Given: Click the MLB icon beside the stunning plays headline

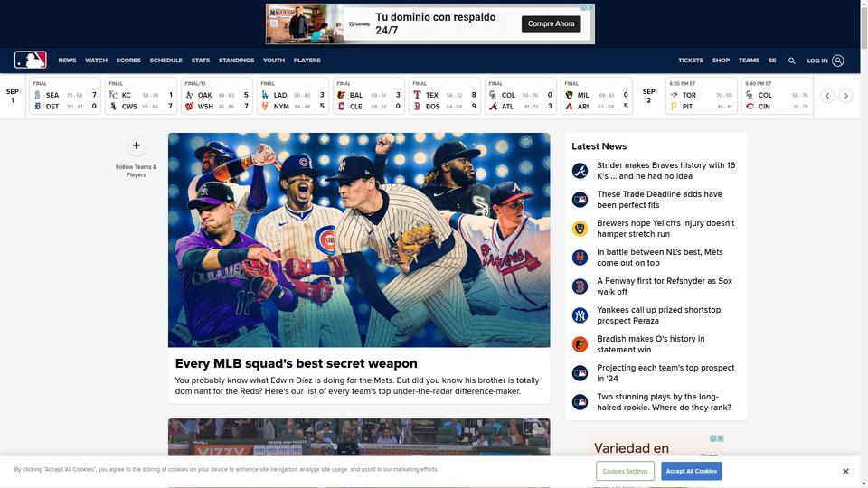Looking at the screenshot, I should click(580, 402).
